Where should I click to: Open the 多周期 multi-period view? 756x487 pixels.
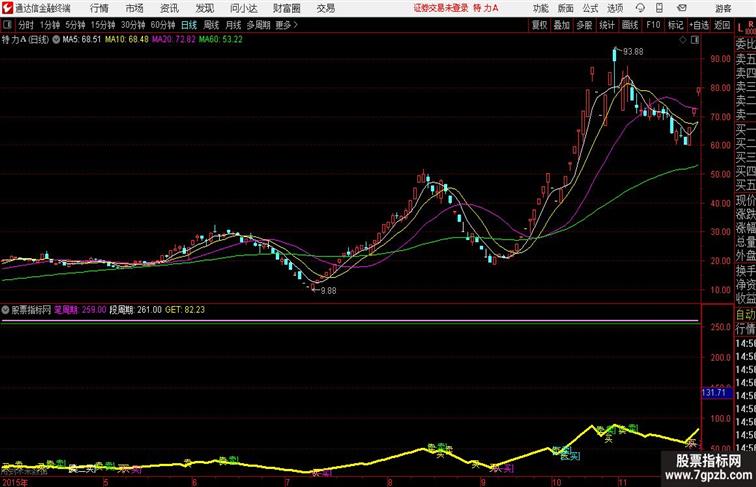pos(258,25)
